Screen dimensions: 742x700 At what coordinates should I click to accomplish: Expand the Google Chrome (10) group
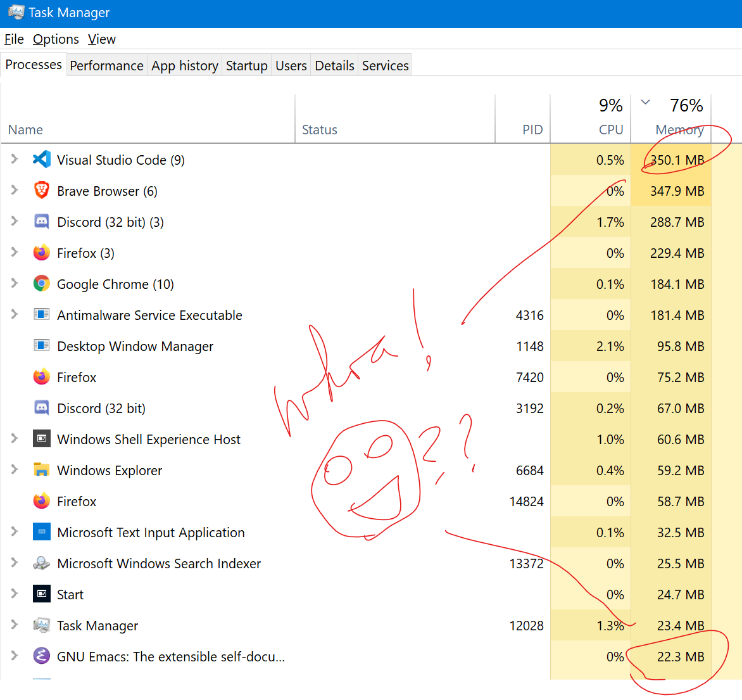(14, 283)
